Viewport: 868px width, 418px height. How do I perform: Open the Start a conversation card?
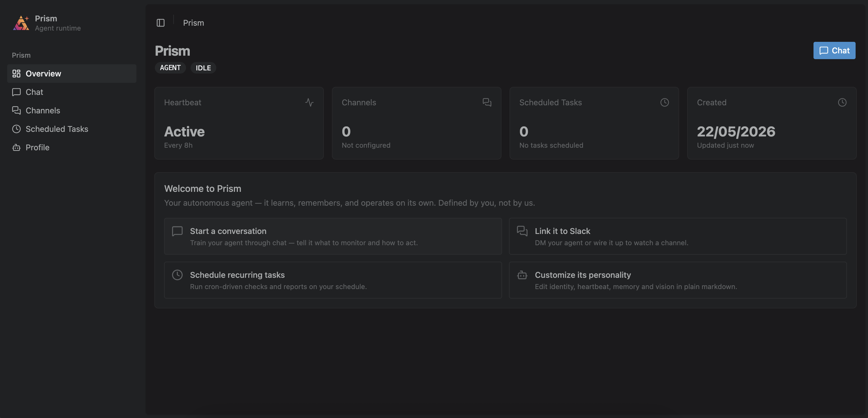[x=333, y=236]
